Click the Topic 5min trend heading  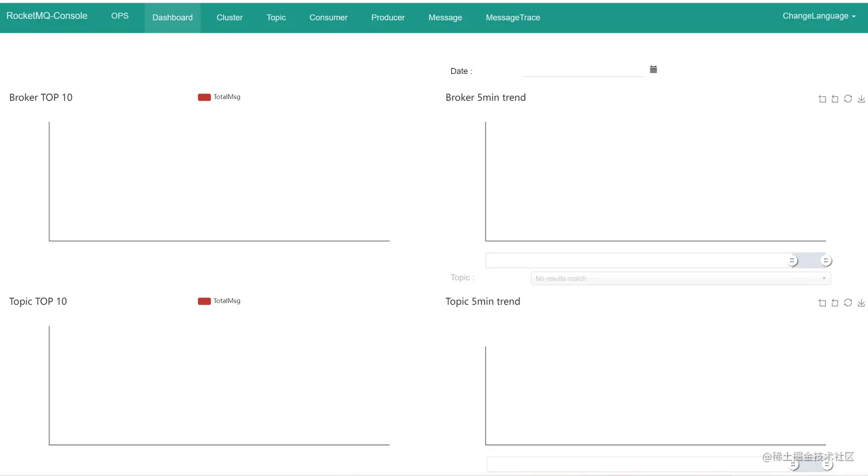coord(483,302)
